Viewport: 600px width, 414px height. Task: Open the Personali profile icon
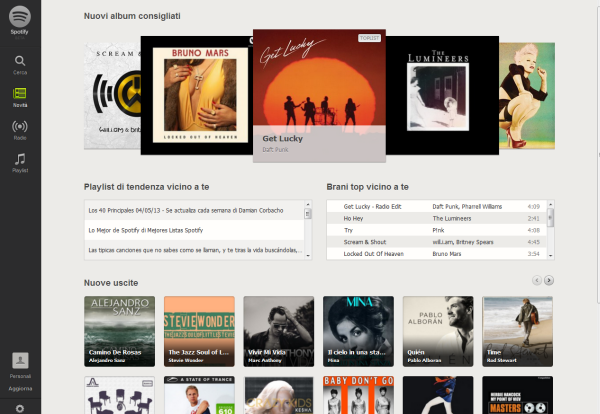coord(20,360)
